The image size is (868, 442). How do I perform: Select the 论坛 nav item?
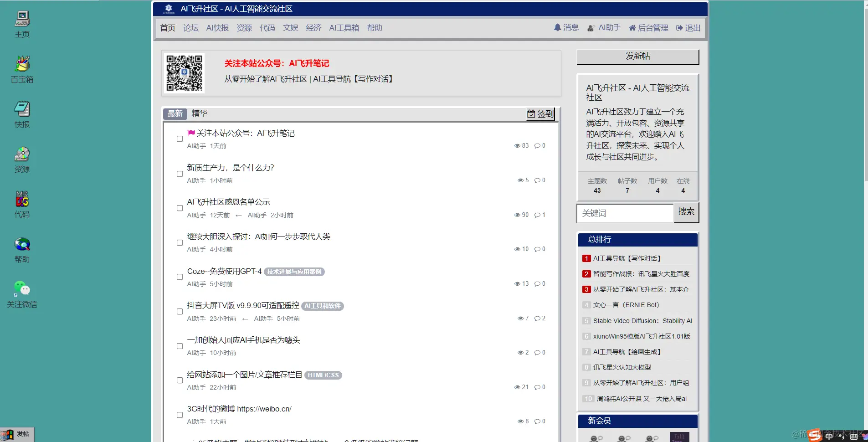[x=191, y=28]
